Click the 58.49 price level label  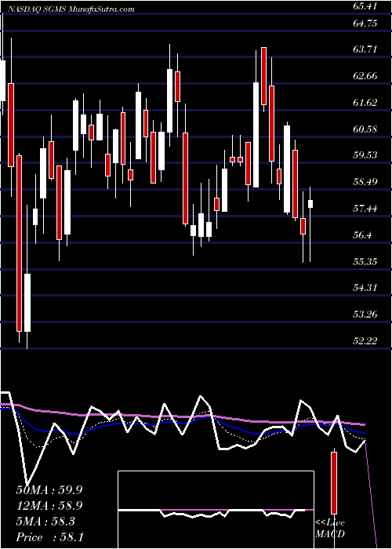(365, 182)
